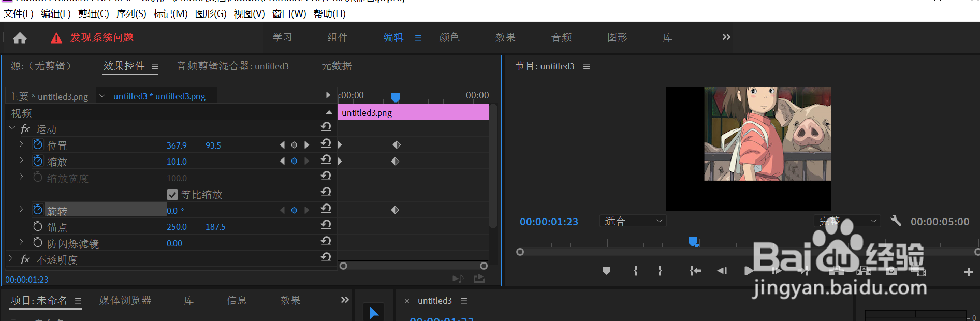Viewport: 980px width, 321px height.
Task: Add a marker in Program monitor
Action: (x=607, y=271)
